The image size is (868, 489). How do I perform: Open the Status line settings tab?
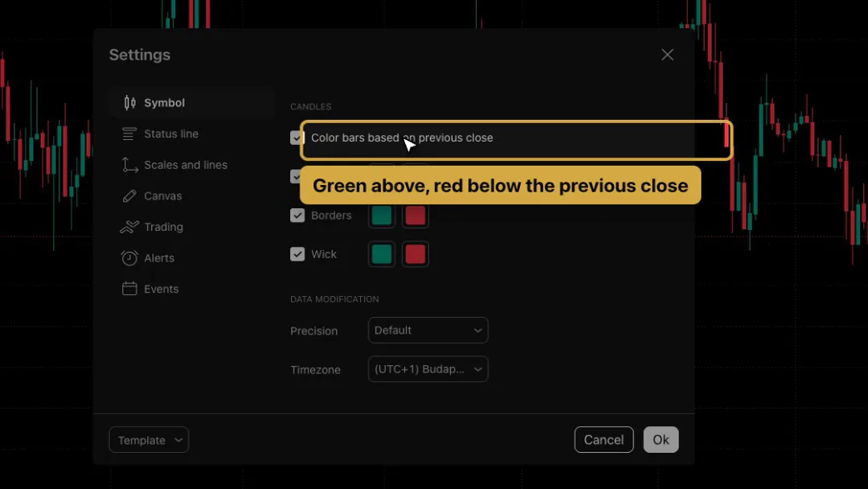[192, 134]
